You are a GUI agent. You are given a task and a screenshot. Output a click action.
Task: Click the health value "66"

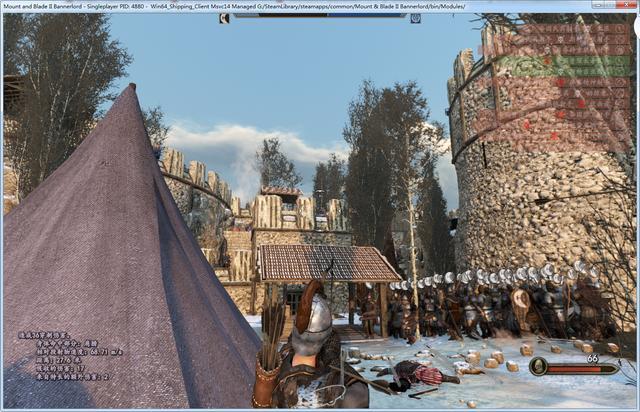pos(592,359)
